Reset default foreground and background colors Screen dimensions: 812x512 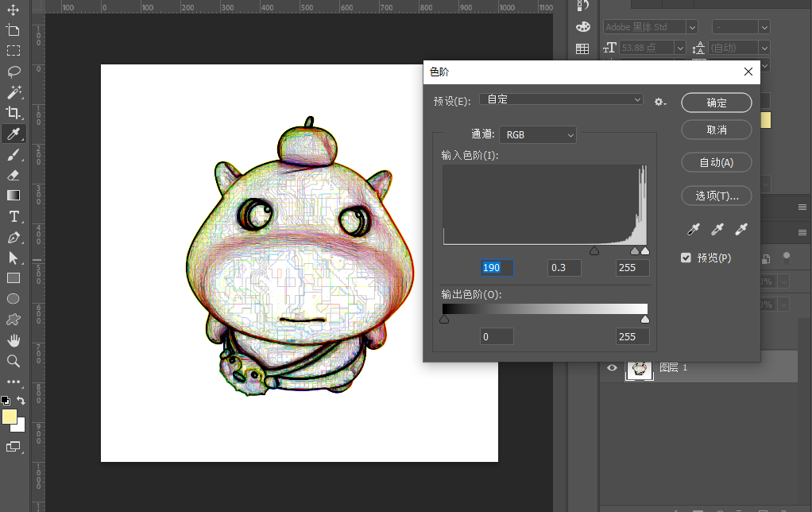(6, 400)
